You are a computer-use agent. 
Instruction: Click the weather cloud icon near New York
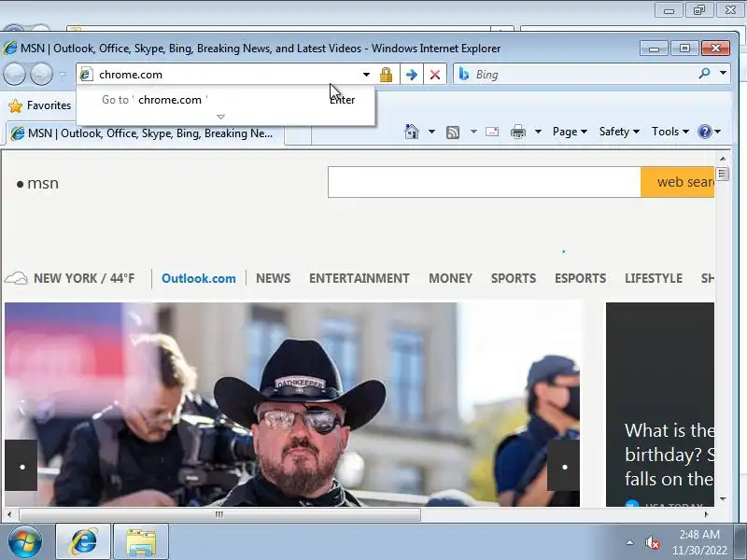pos(16,278)
